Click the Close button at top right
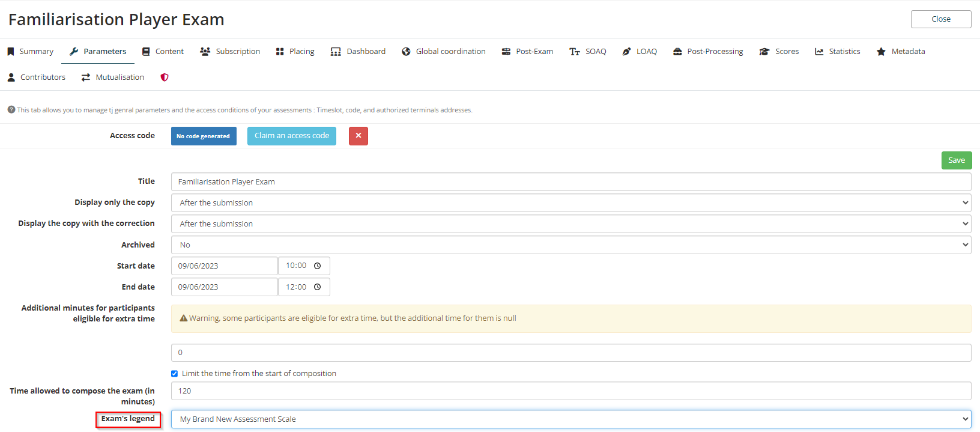980x432 pixels. coord(940,19)
